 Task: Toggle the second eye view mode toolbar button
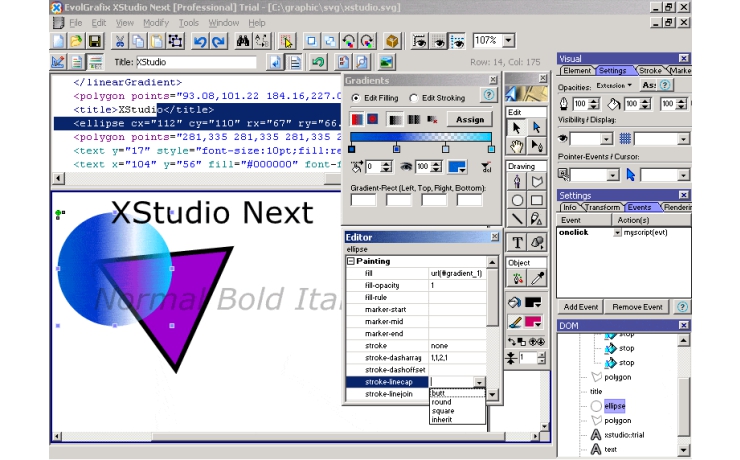[x=438, y=41]
